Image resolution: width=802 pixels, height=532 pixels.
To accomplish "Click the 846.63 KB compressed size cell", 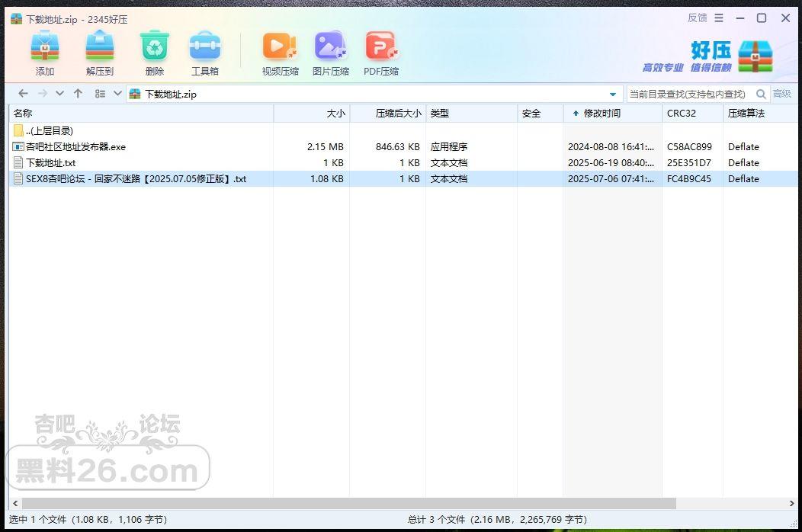I will click(x=397, y=147).
